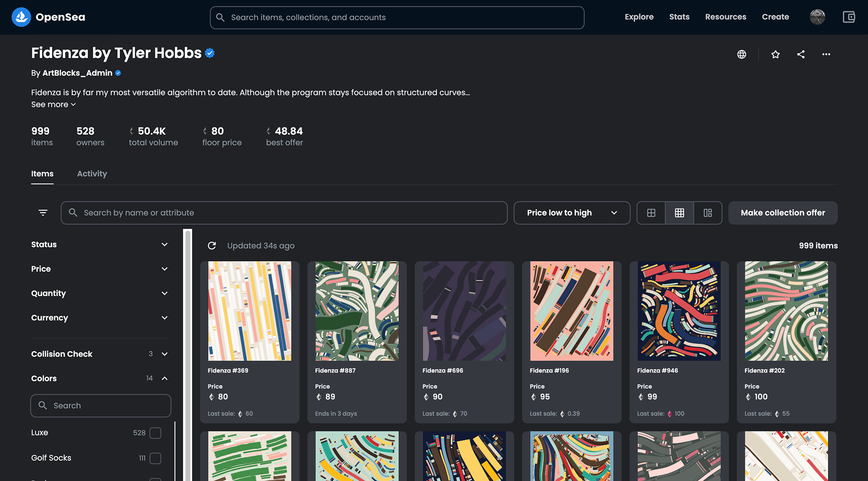Share the Fidenza collection
Screen dimensions: 868x481
(x=801, y=54)
